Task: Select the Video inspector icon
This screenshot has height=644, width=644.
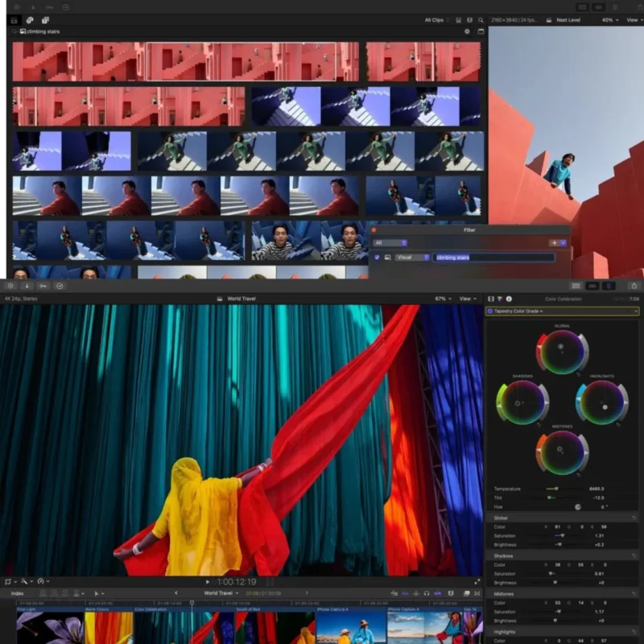Action: pyautogui.click(x=489, y=299)
